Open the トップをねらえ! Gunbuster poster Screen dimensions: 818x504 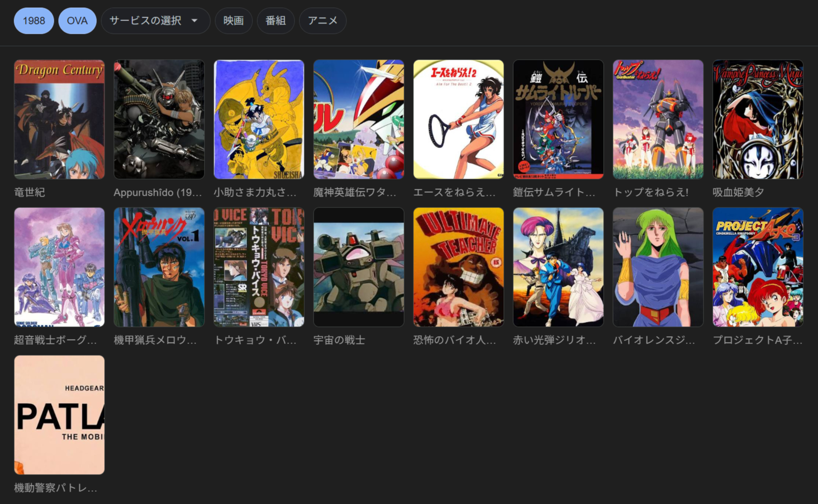[x=658, y=119]
